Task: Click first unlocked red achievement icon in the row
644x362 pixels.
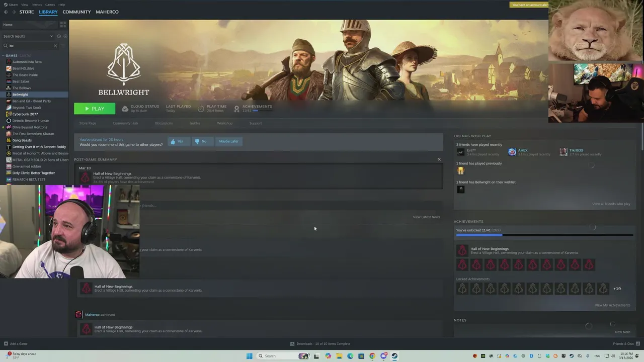Action: pos(462,264)
